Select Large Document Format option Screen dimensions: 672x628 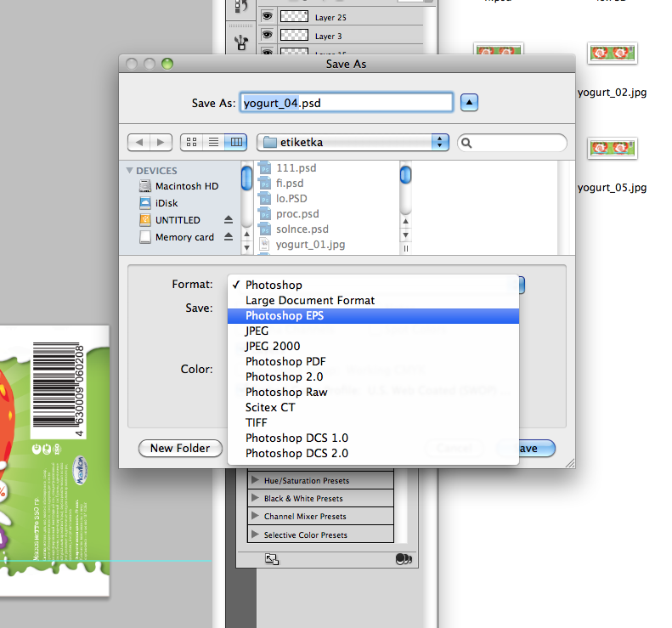(x=373, y=301)
